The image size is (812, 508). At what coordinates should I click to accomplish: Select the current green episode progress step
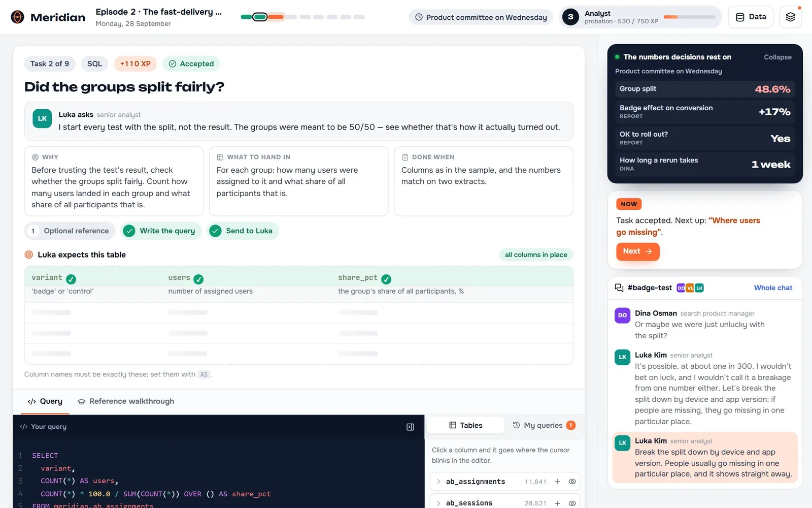click(x=260, y=17)
